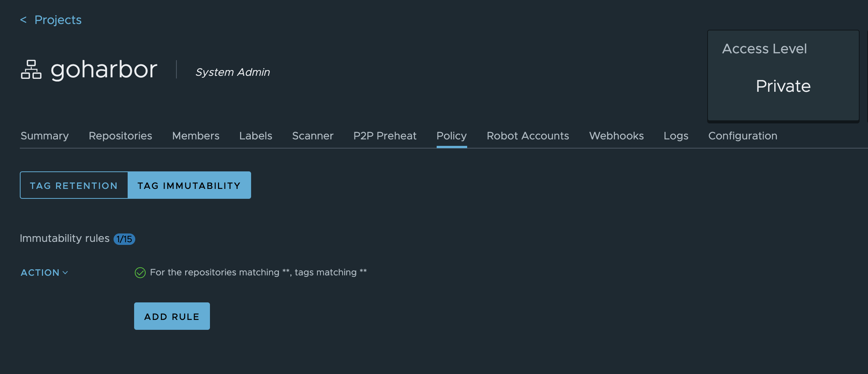868x374 pixels.
Task: Open the Labels tab
Action: 256,136
